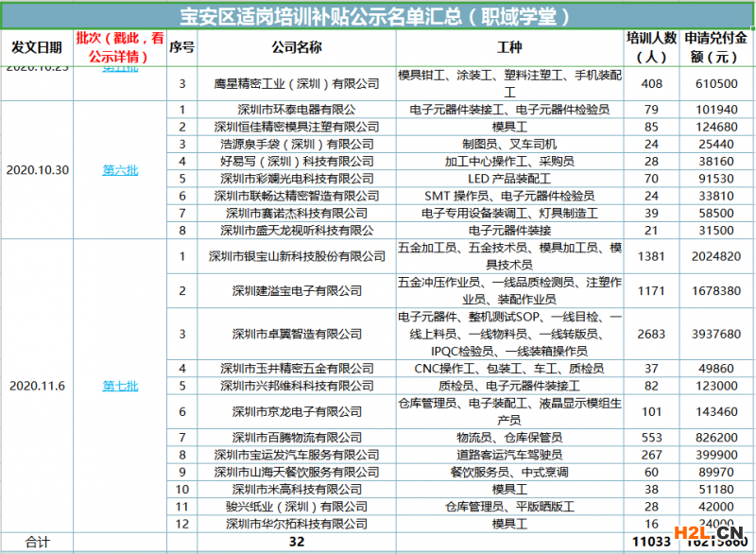This screenshot has height=554, width=756.
Task: Click company cell 鹰星精密工业（深圳）有限公司
Action: click(297, 84)
